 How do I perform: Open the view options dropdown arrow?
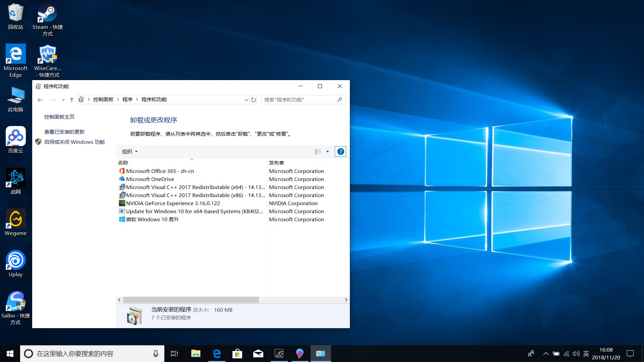point(328,152)
